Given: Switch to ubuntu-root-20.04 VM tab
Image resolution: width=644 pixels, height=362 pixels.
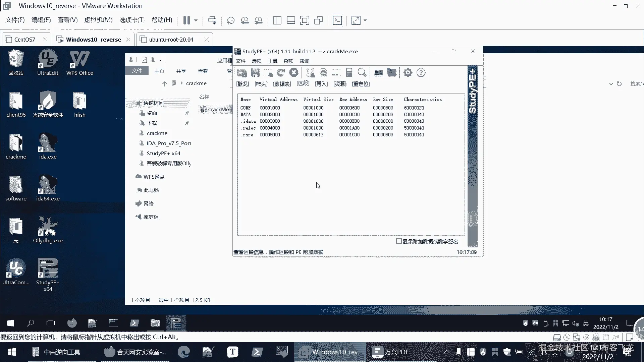Looking at the screenshot, I should pyautogui.click(x=171, y=40).
